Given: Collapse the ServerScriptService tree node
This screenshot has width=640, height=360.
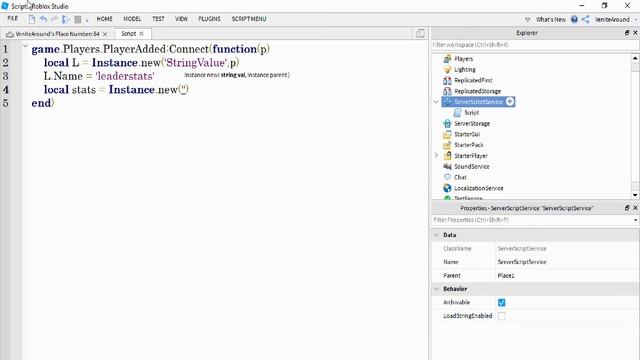Looking at the screenshot, I should 436,102.
